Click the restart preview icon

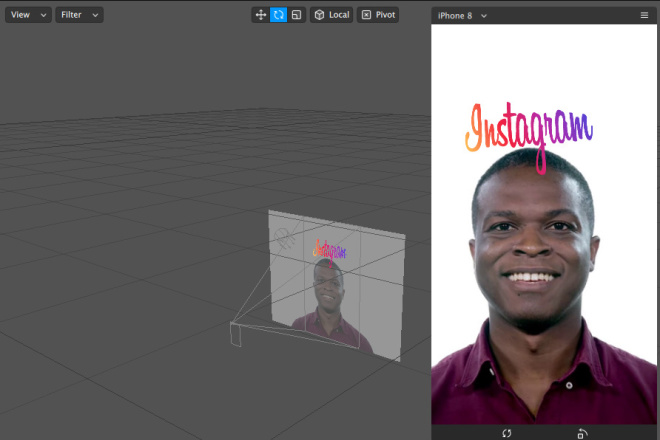[x=507, y=433]
